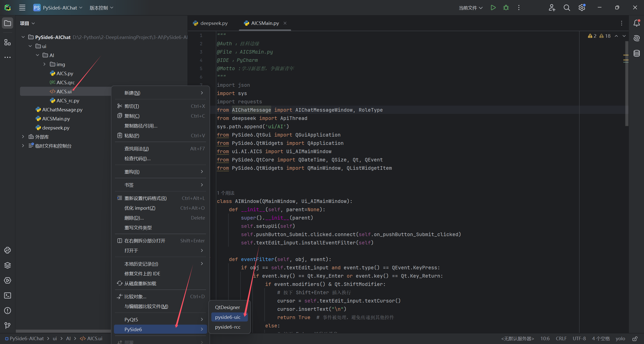Open the Python Packages layers icon

coord(8,265)
